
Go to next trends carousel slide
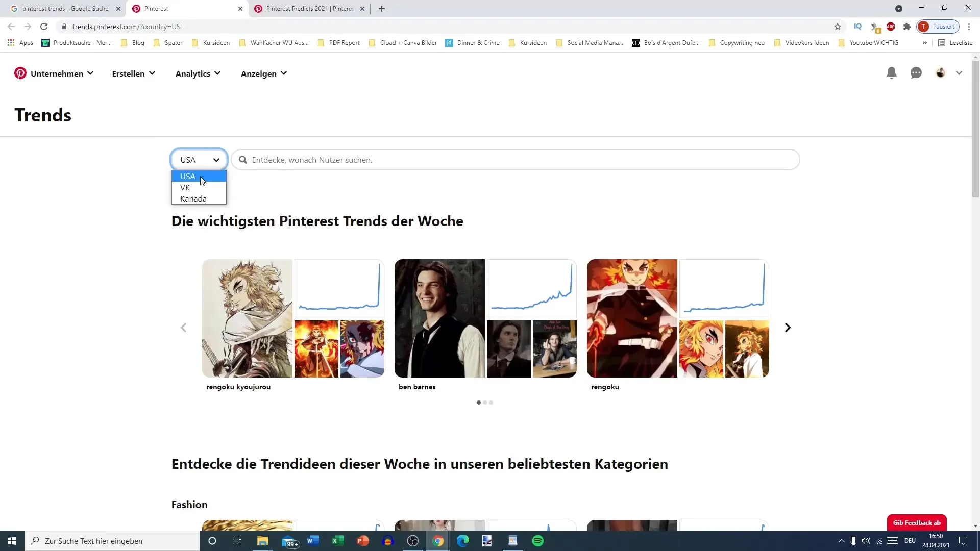click(788, 328)
